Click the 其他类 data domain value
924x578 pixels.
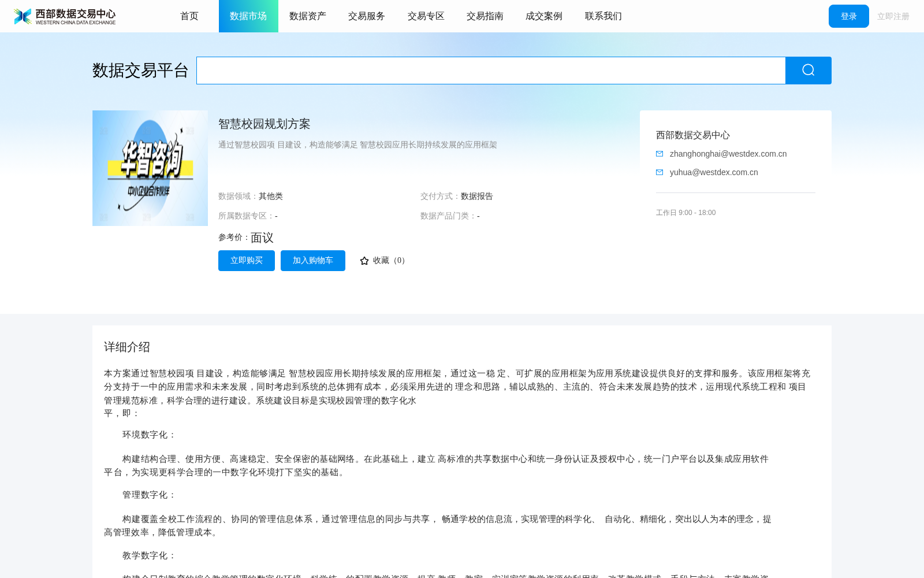[271, 197]
